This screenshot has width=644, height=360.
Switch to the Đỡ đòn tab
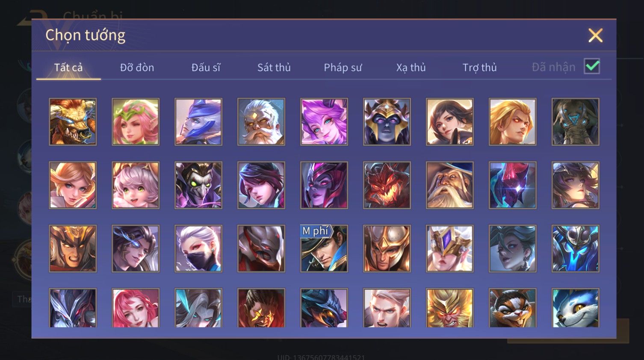(x=137, y=67)
